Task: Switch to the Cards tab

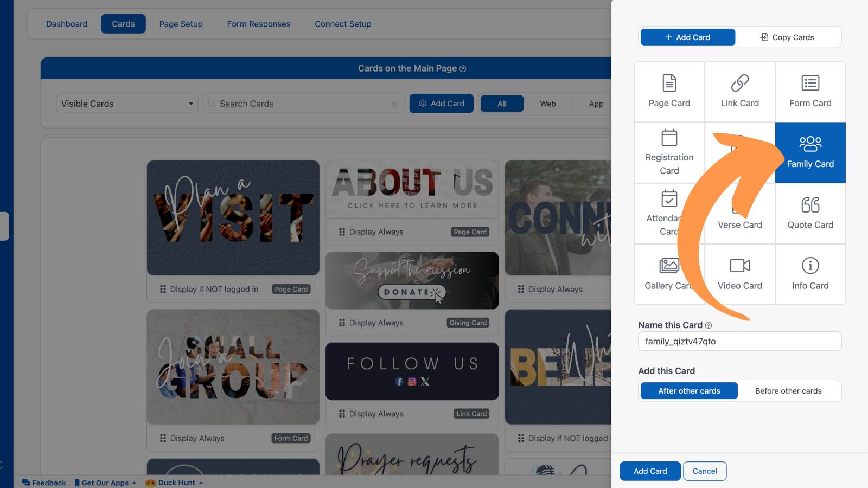Action: click(x=123, y=24)
